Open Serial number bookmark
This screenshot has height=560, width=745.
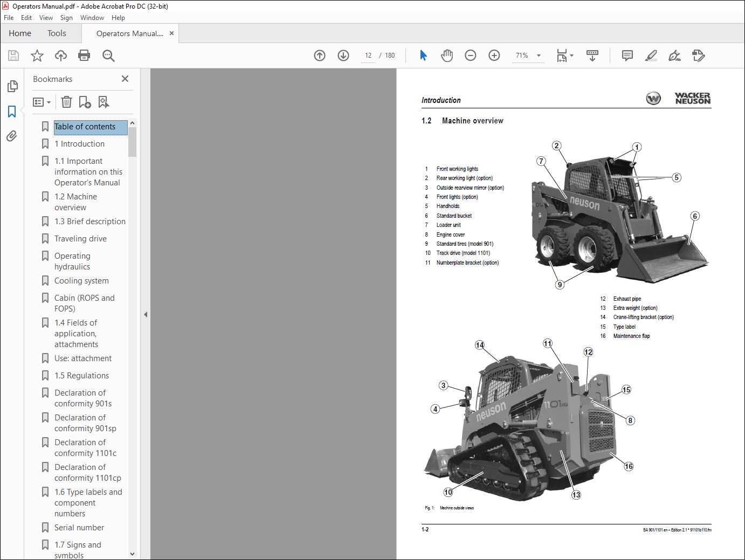click(79, 528)
